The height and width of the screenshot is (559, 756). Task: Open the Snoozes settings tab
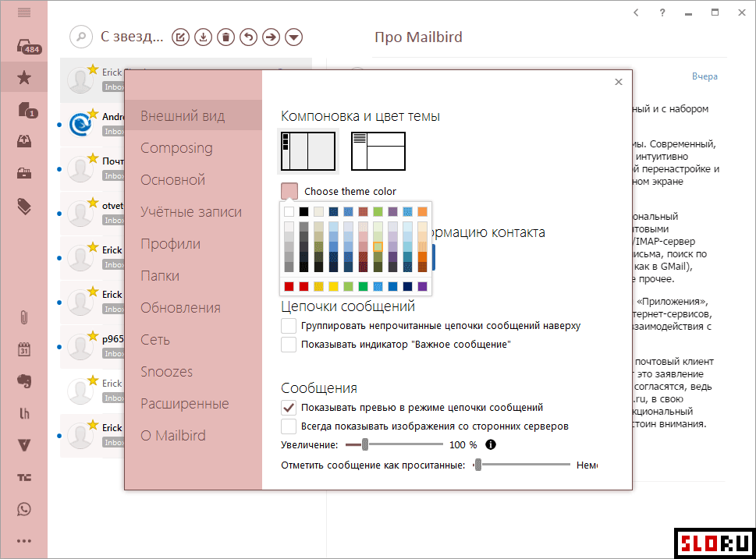click(193, 372)
